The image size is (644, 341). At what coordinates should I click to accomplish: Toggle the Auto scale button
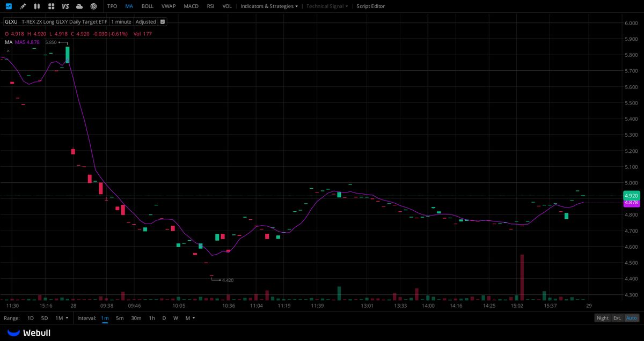tap(632, 318)
